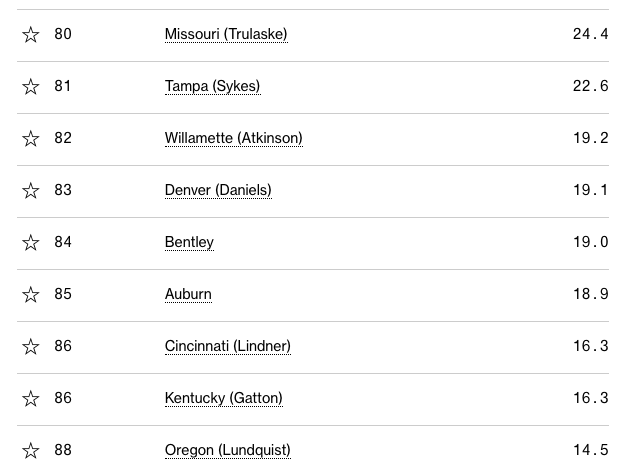The image size is (630, 470).
Task: Follow the Willamette (Atkinson) link
Action: click(233, 139)
